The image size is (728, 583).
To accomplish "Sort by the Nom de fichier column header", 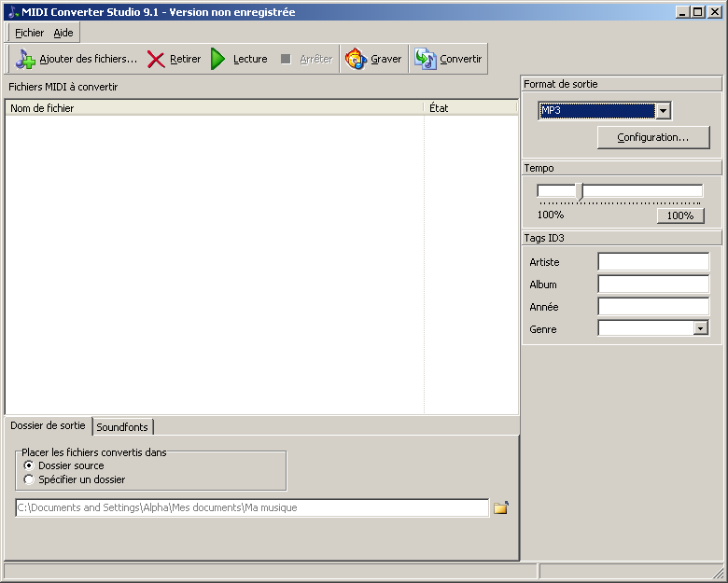I will [215, 108].
